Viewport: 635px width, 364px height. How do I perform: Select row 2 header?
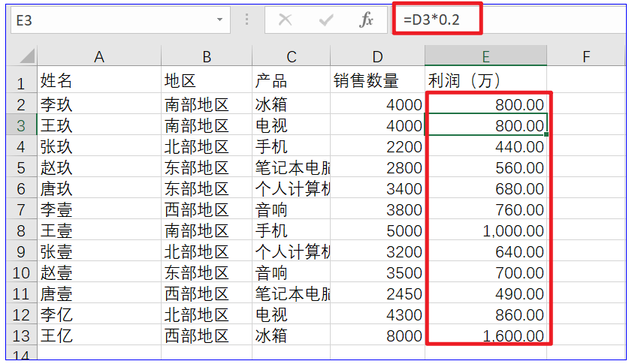22,104
